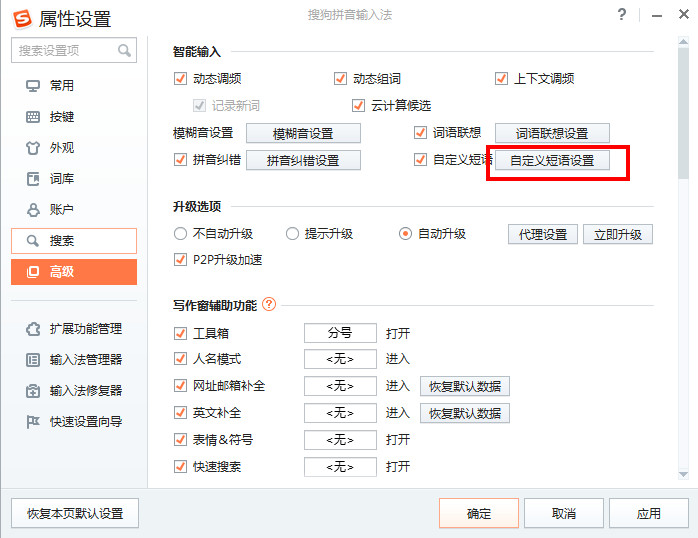Launch 输入法修复器 repair tool
The image size is (698, 538).
point(85,391)
